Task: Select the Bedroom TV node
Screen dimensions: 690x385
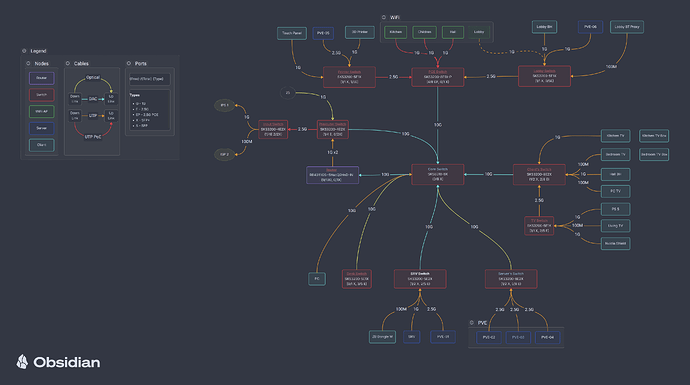Action: pos(615,155)
